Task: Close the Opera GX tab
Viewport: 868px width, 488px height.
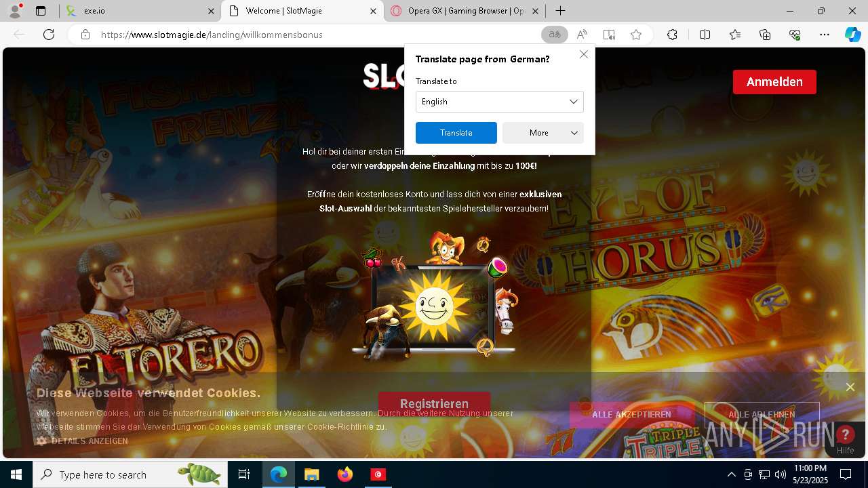Action: tap(535, 11)
